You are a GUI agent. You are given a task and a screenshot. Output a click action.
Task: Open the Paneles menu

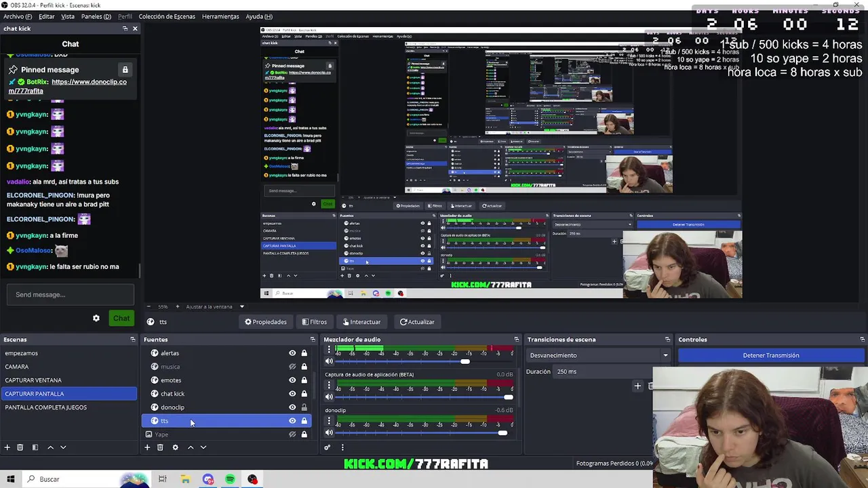pos(96,16)
